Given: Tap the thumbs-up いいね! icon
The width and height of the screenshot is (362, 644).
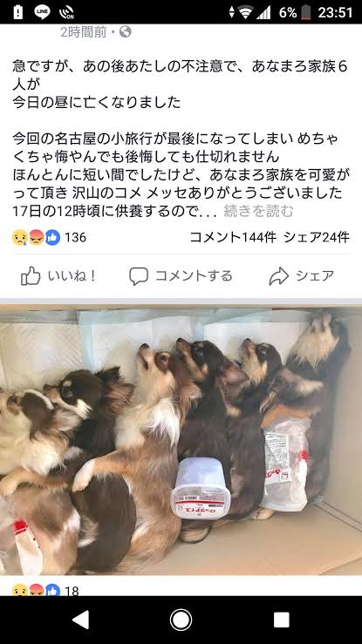Looking at the screenshot, I should [31, 275].
